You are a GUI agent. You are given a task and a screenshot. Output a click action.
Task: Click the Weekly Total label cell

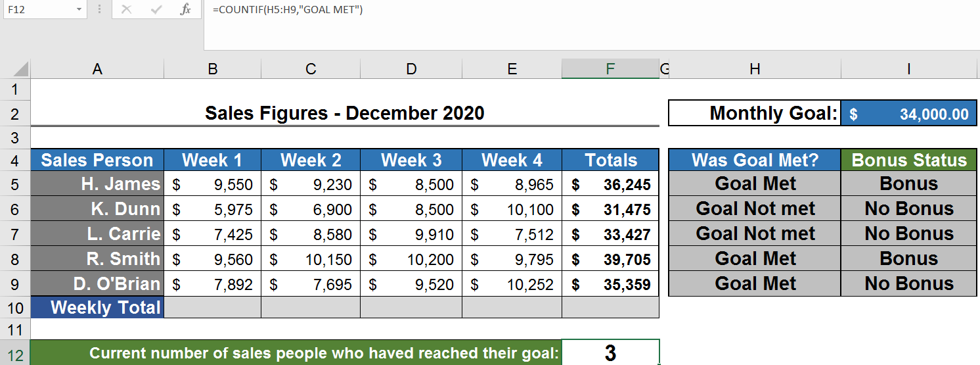pos(97,308)
